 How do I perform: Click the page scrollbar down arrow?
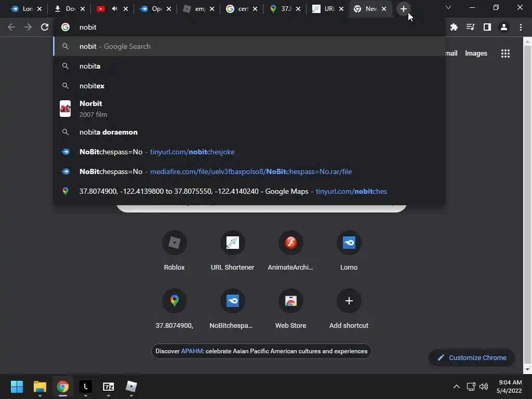(527, 369)
